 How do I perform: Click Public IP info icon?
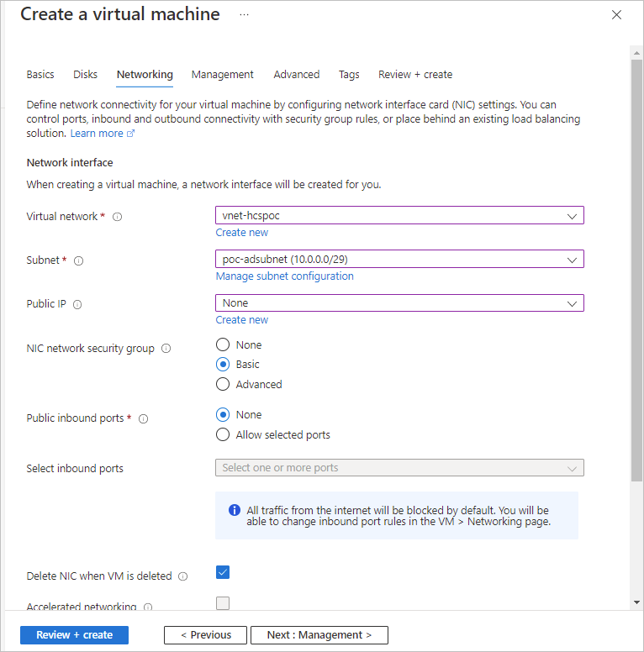pos(77,304)
